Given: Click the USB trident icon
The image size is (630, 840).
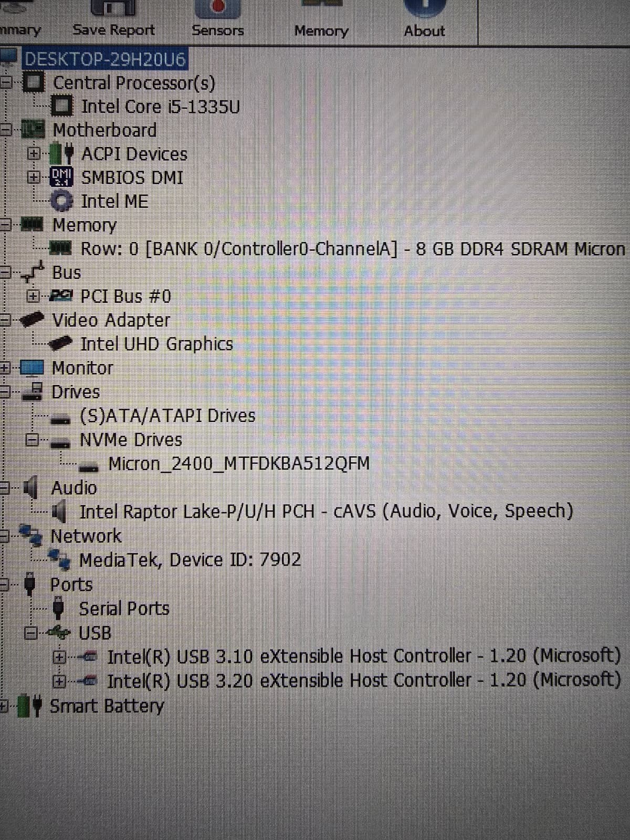Looking at the screenshot, I should [59, 633].
